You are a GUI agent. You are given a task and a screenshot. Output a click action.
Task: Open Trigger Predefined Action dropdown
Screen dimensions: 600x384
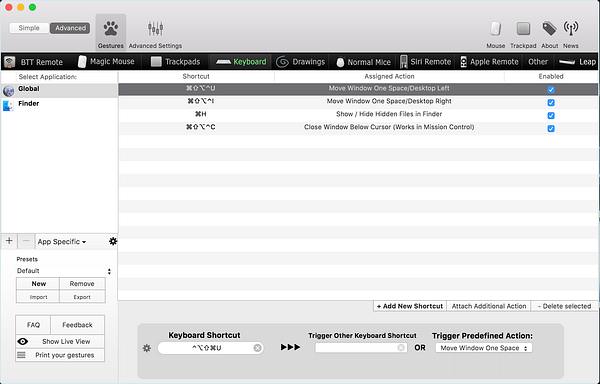coord(484,348)
